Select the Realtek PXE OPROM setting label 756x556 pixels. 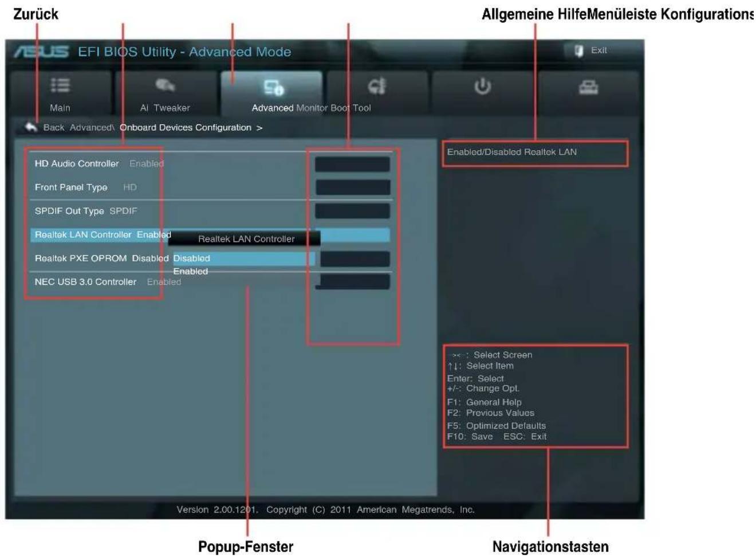click(x=81, y=258)
